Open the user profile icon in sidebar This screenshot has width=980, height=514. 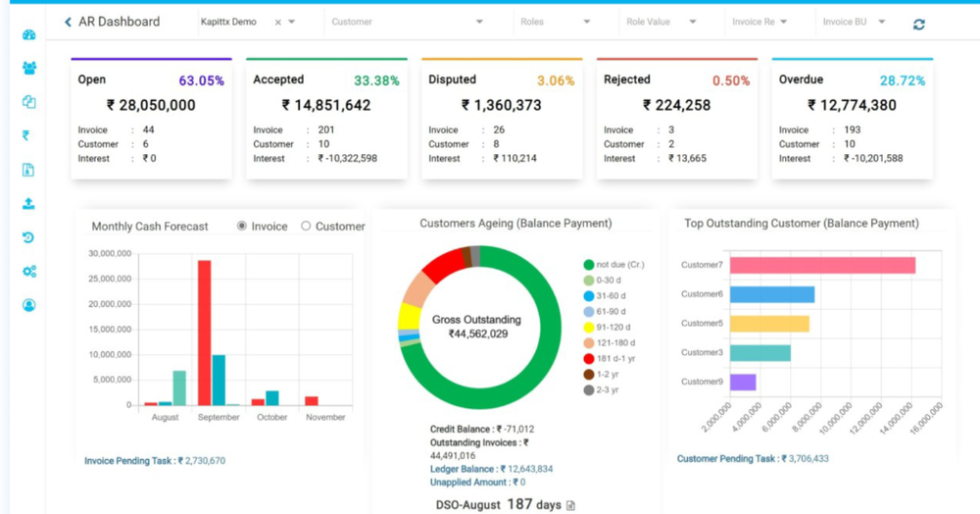tap(28, 305)
